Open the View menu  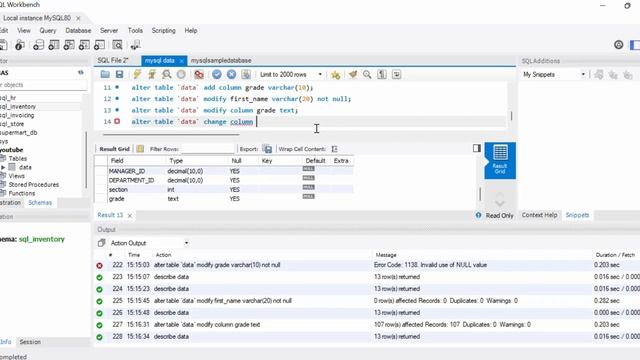coord(24,31)
